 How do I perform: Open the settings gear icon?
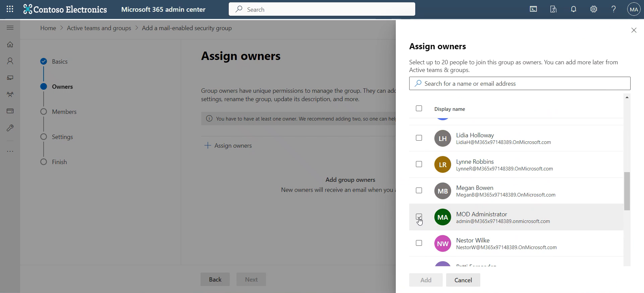click(594, 9)
